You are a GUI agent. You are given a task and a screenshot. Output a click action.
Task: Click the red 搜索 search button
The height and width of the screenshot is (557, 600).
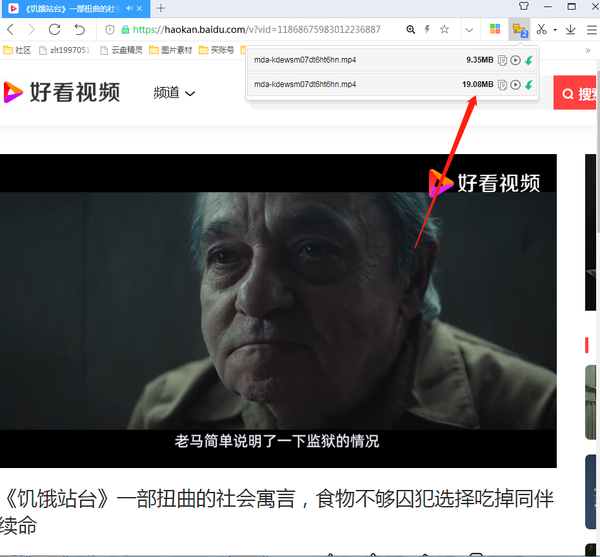(x=575, y=93)
